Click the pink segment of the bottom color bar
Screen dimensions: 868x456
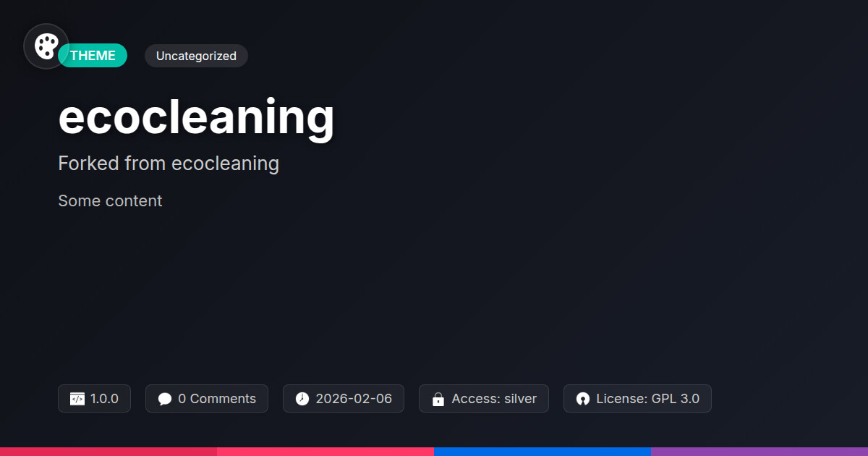(x=325, y=452)
